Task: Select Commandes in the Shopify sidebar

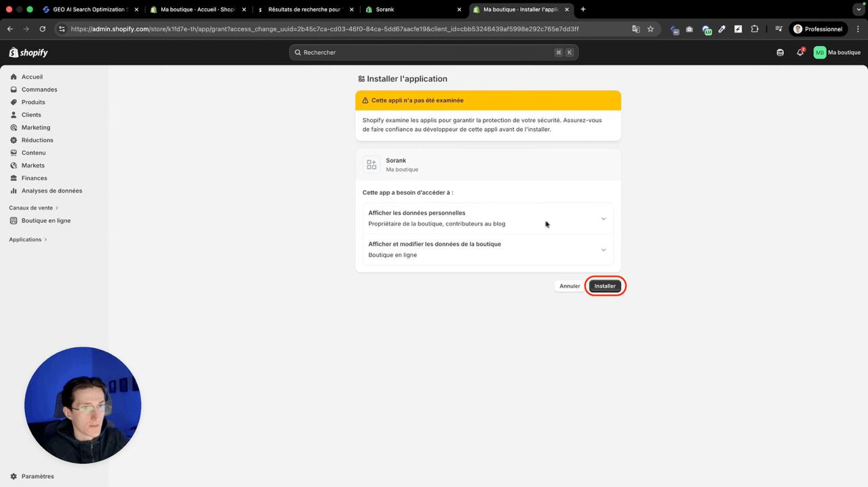Action: click(39, 89)
